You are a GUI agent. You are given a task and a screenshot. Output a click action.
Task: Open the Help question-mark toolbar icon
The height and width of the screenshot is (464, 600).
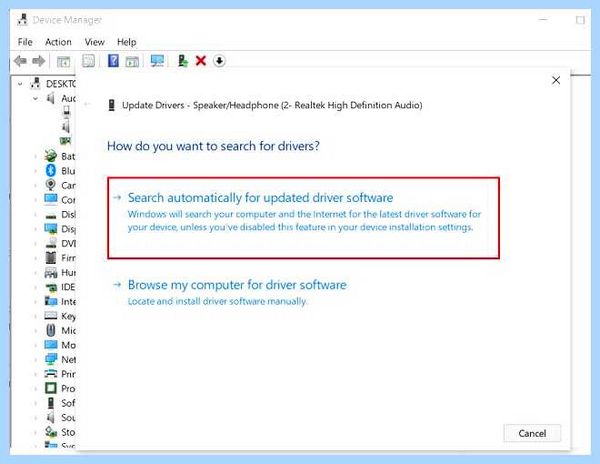coord(113,61)
